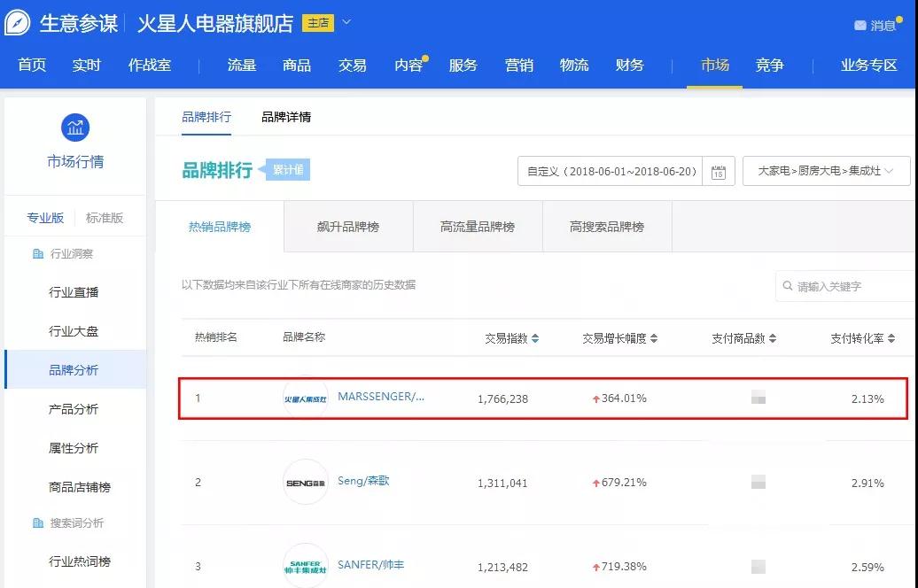Open 属性分析 in the sidebar
This screenshot has height=588, width=918.
coord(74,448)
